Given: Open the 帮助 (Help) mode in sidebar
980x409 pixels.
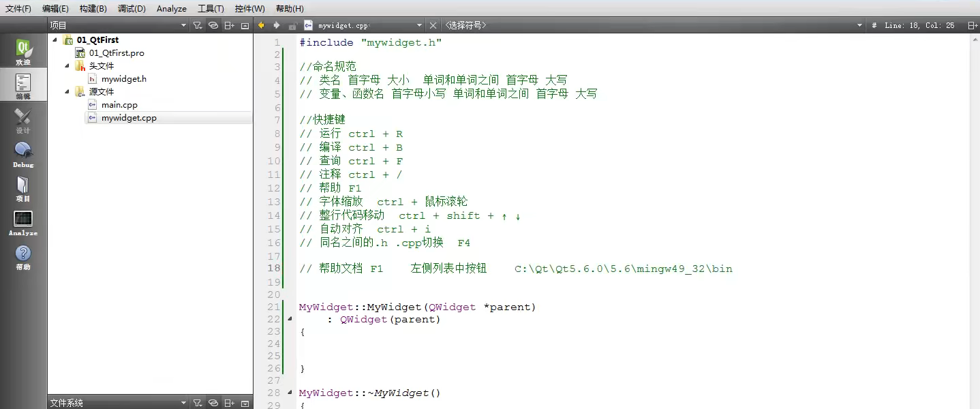Looking at the screenshot, I should coord(23,257).
